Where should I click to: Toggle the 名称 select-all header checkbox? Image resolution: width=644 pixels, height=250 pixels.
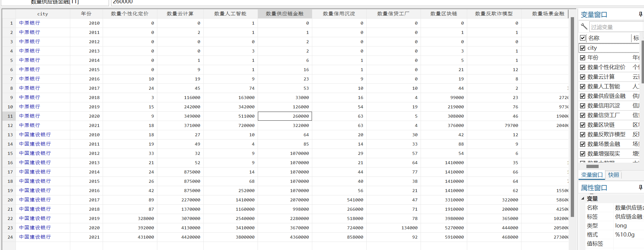583,38
